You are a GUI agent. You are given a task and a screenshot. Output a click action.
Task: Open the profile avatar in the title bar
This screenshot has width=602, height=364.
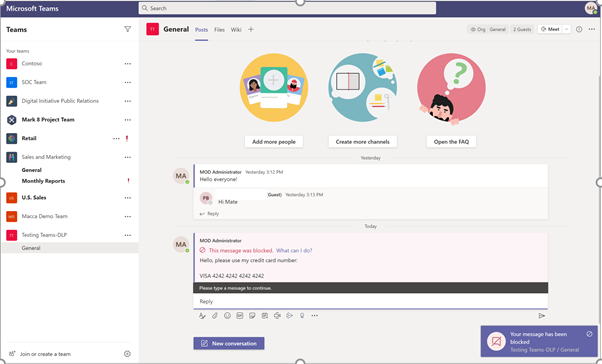point(591,8)
